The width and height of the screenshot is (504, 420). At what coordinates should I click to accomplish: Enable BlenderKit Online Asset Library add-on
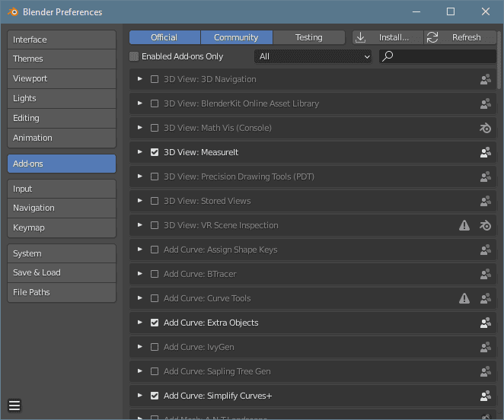coord(155,103)
